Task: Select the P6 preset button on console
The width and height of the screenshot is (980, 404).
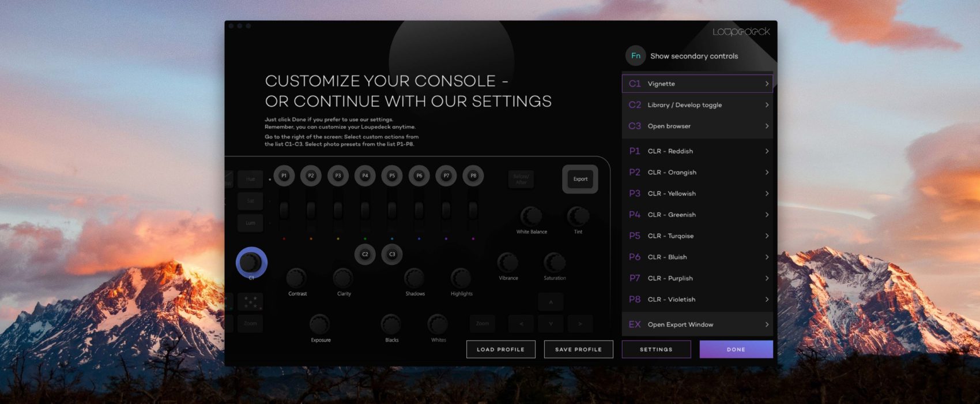Action: coord(419,175)
